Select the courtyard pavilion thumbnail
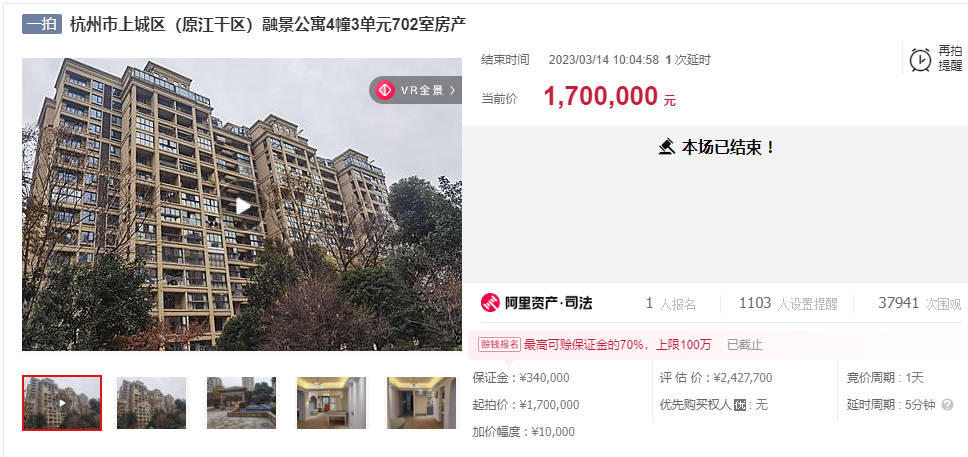The width and height of the screenshot is (968, 457). click(241, 403)
